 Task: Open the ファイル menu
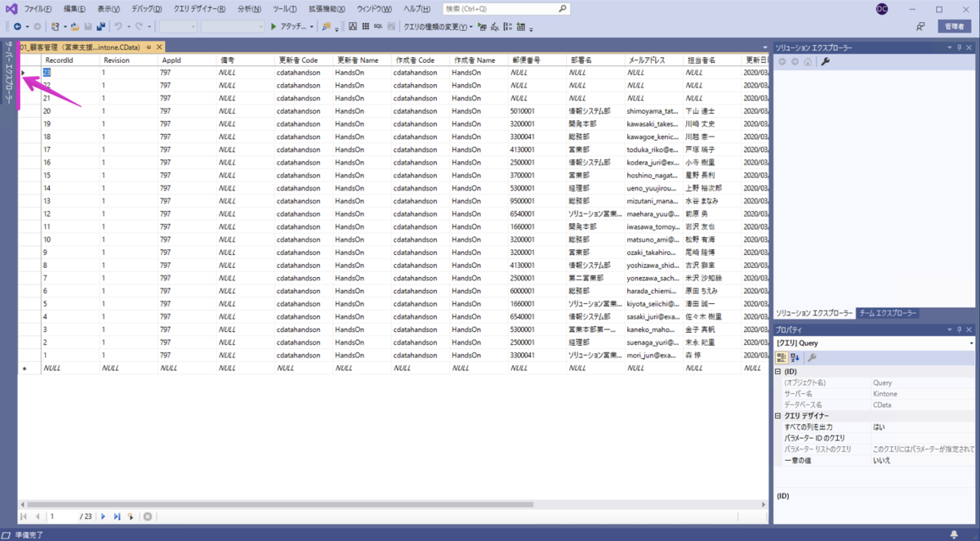point(38,9)
